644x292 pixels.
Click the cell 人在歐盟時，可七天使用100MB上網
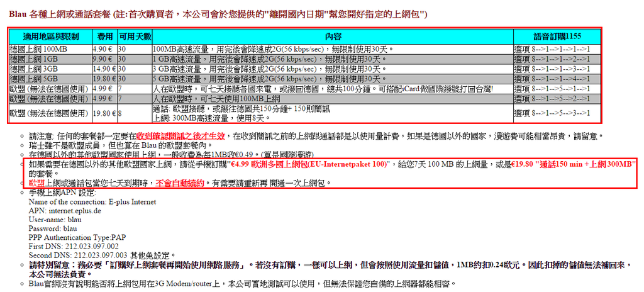(x=333, y=98)
